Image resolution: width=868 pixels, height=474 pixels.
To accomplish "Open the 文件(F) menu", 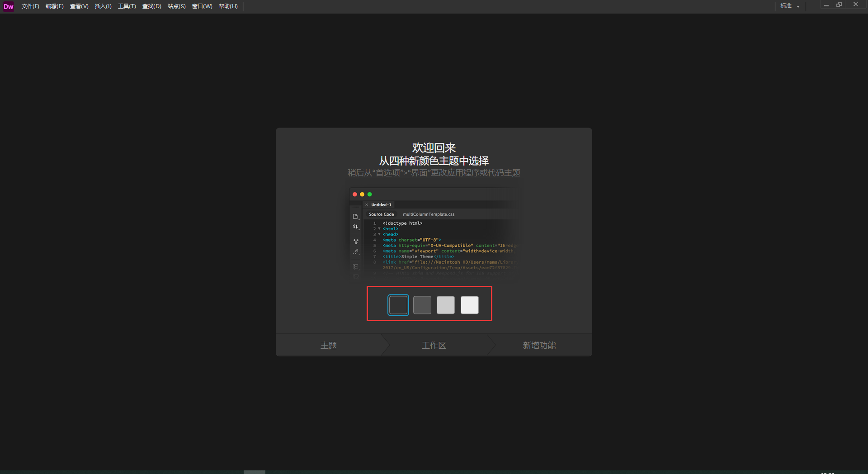I will [30, 6].
